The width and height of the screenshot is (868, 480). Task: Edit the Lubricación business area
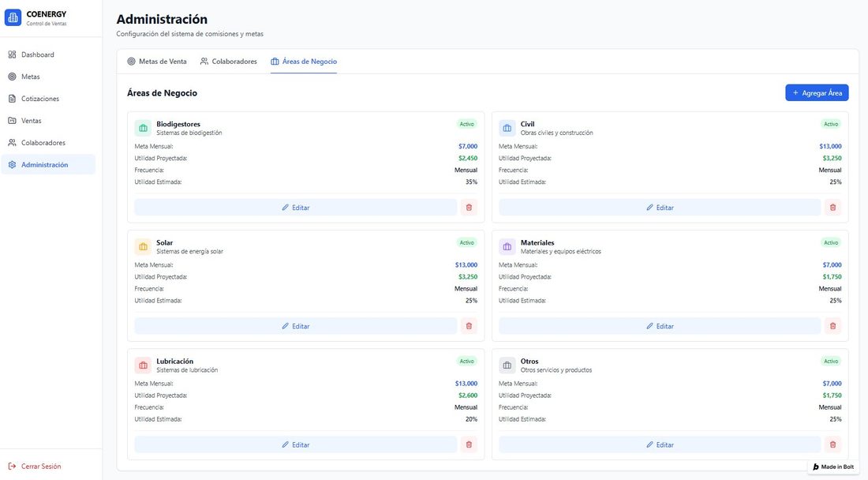(x=296, y=444)
